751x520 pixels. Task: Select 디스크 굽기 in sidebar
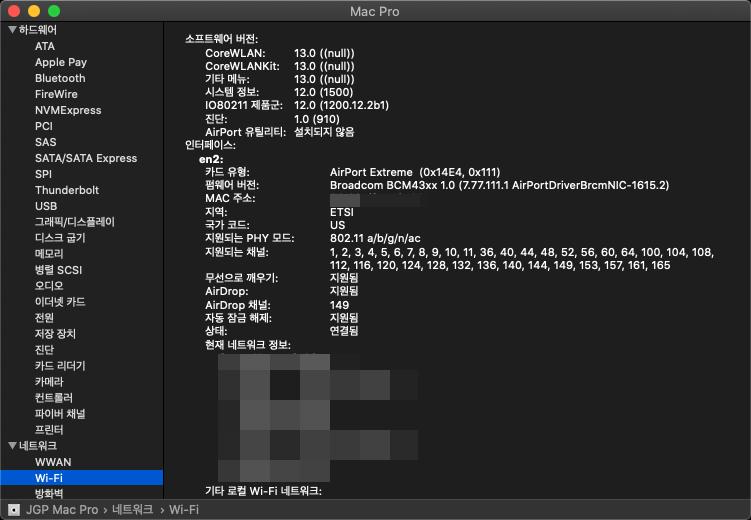[60, 238]
